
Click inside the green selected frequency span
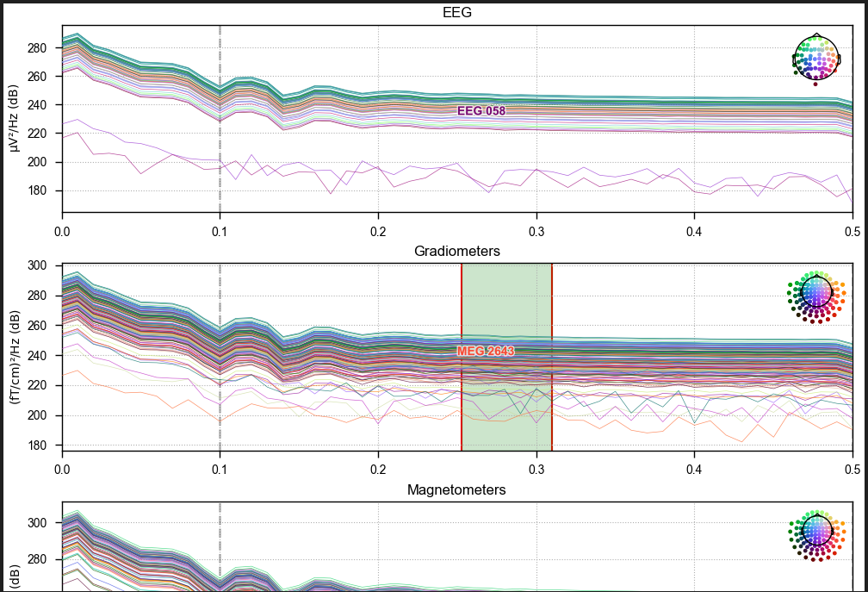coord(506,358)
